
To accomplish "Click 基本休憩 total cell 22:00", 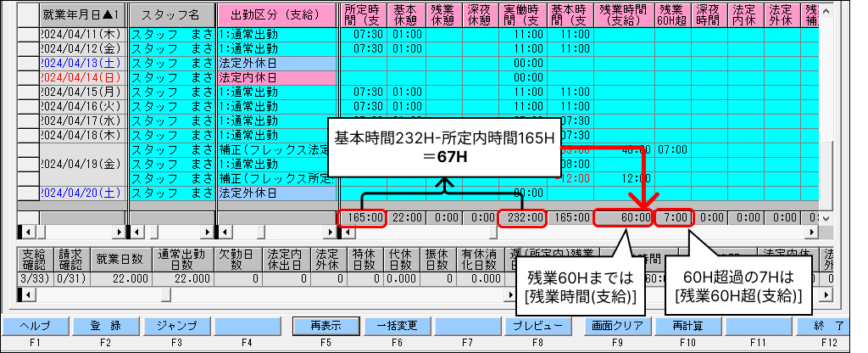I will 408,218.
